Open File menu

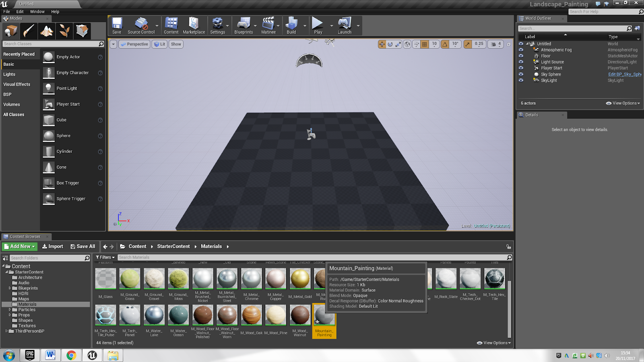coord(7,12)
